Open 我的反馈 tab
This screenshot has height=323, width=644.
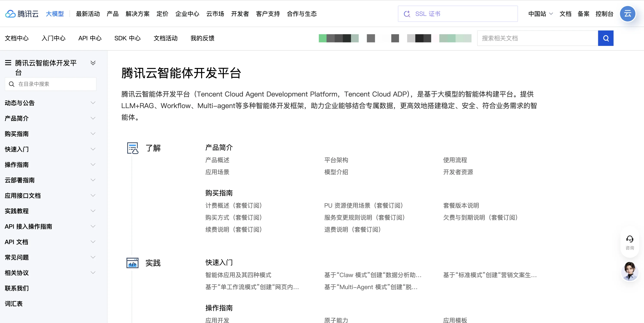coord(203,38)
